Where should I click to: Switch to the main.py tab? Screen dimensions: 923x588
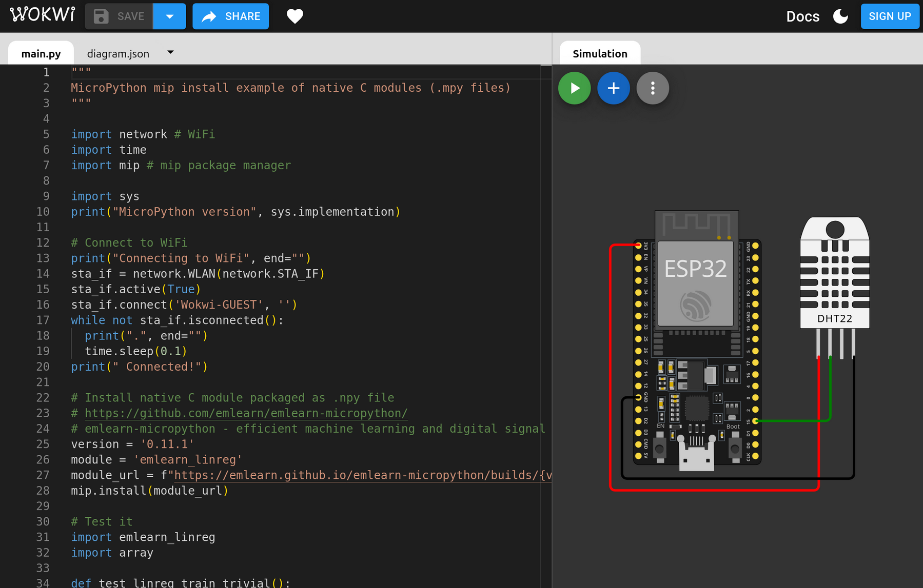(x=41, y=53)
